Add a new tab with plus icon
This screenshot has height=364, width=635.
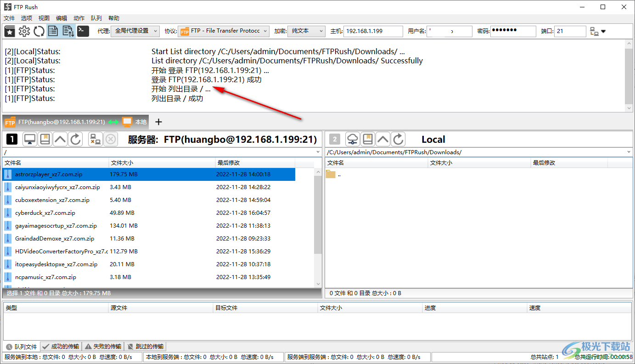158,122
